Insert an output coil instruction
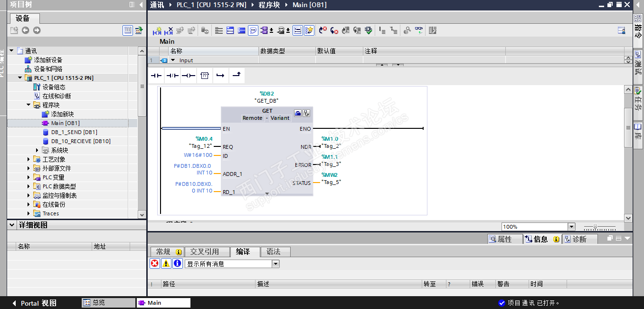This screenshot has height=309, width=644. coord(189,76)
